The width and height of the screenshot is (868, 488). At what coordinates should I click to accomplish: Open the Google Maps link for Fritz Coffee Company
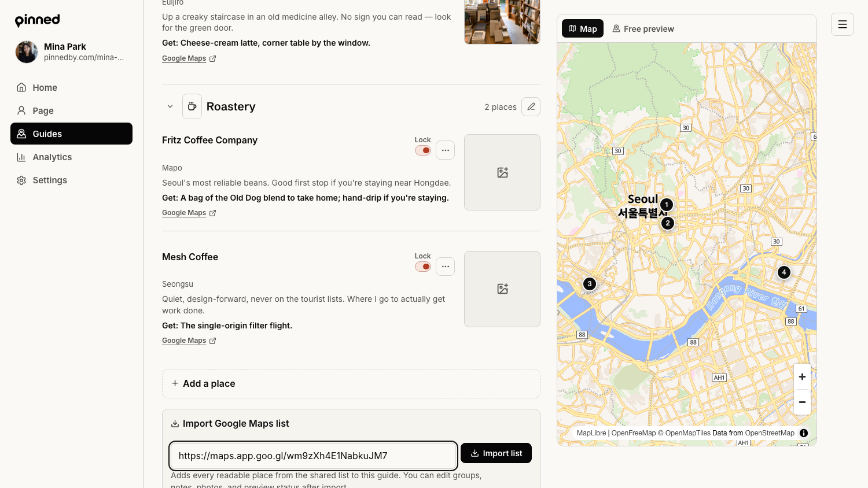189,213
